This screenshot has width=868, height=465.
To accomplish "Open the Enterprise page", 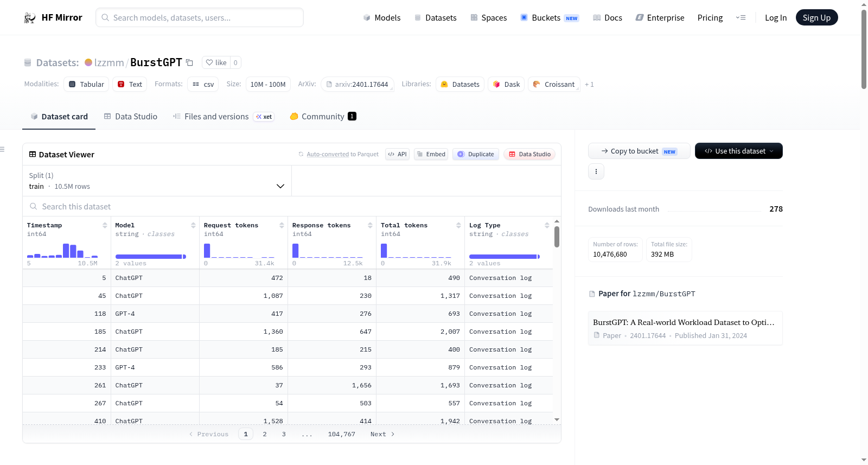I will click(660, 18).
